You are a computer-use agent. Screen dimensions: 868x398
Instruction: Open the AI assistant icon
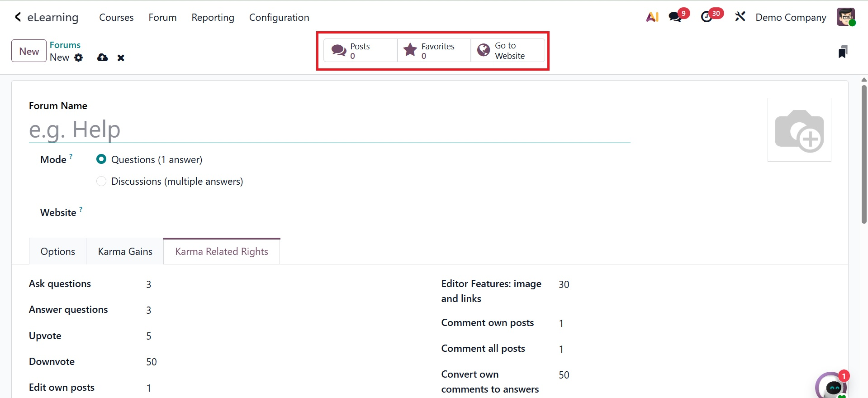(652, 17)
